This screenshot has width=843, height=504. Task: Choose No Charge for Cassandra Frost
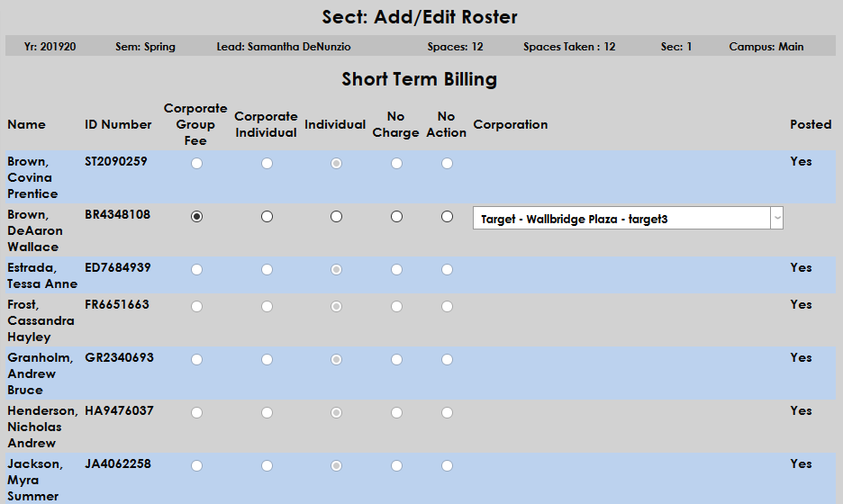(x=396, y=307)
